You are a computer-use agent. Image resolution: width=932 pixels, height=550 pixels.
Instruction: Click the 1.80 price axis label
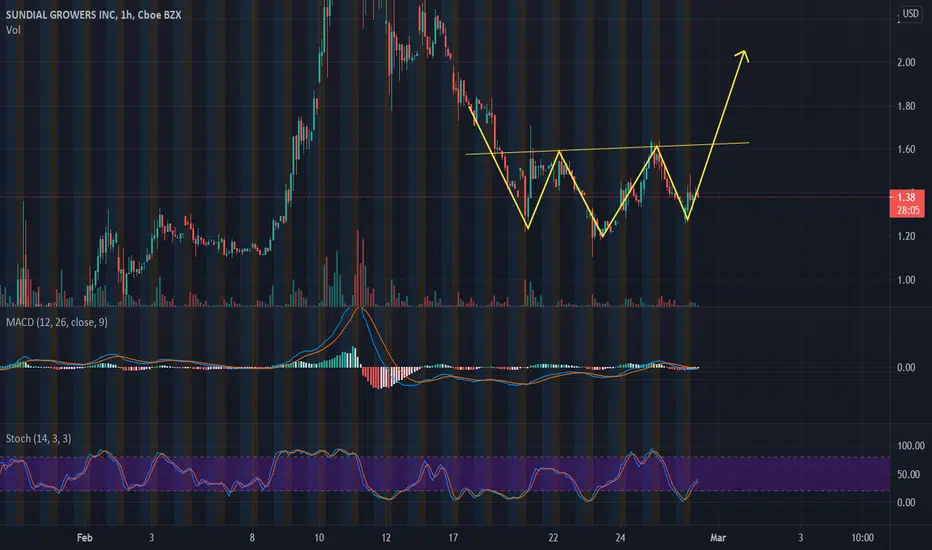click(x=906, y=106)
